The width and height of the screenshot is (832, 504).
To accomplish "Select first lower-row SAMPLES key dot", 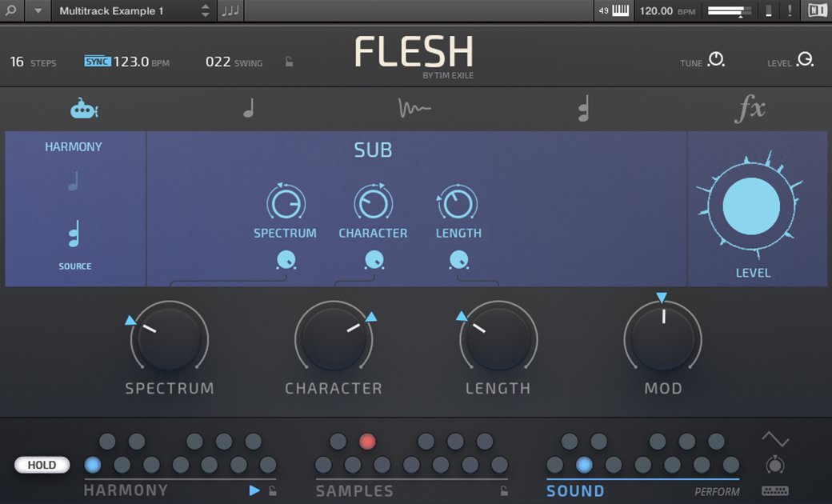I will coord(323,466).
